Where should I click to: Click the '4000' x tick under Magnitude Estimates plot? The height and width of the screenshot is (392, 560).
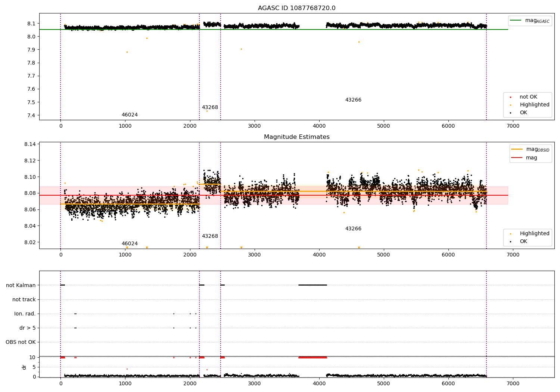pos(319,255)
